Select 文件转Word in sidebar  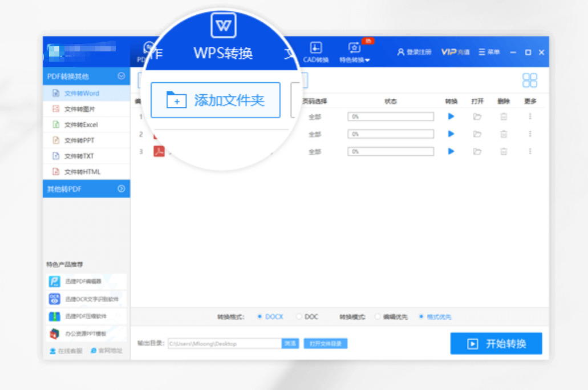[x=86, y=93]
